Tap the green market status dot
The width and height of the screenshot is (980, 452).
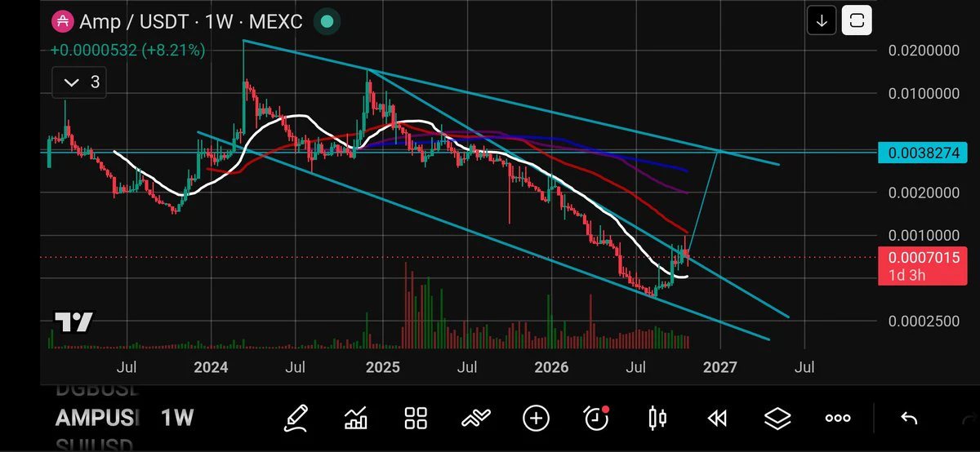pos(327,22)
